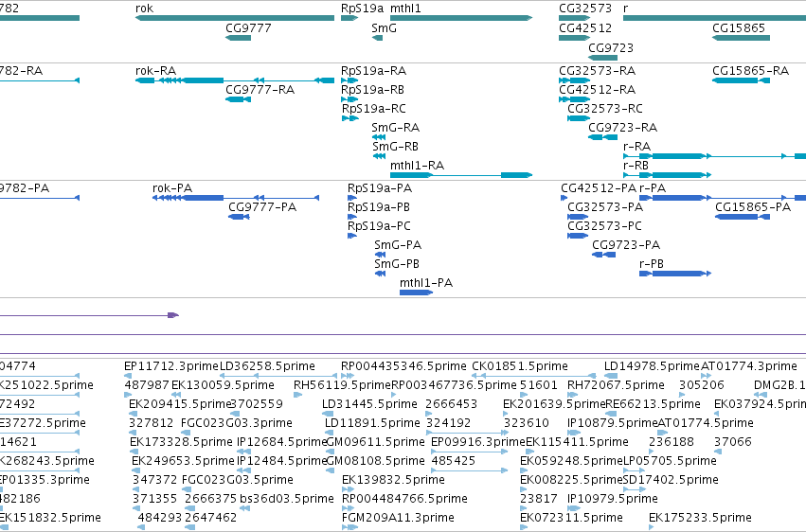
Task: Open the CG15865-RA transcript label
Action: pos(750,70)
